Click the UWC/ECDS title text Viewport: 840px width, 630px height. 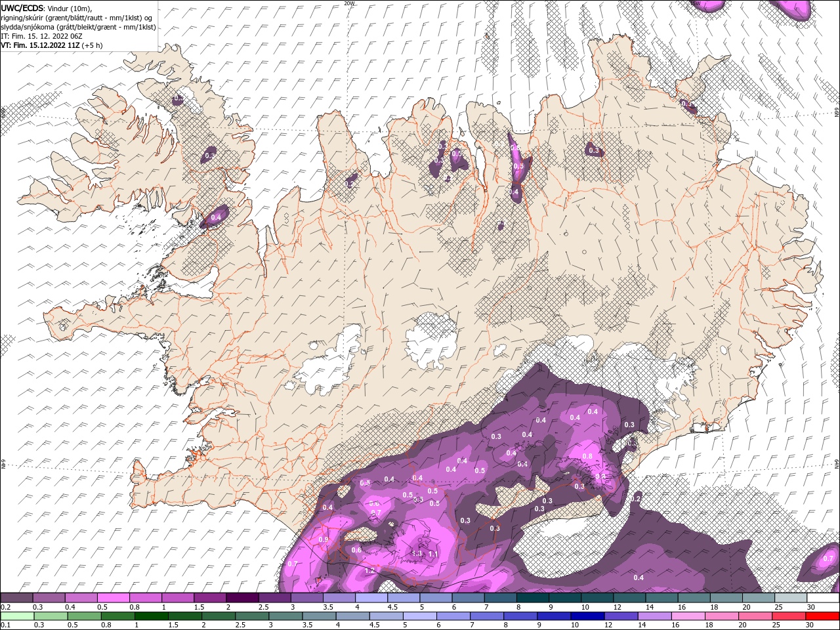(22, 8)
